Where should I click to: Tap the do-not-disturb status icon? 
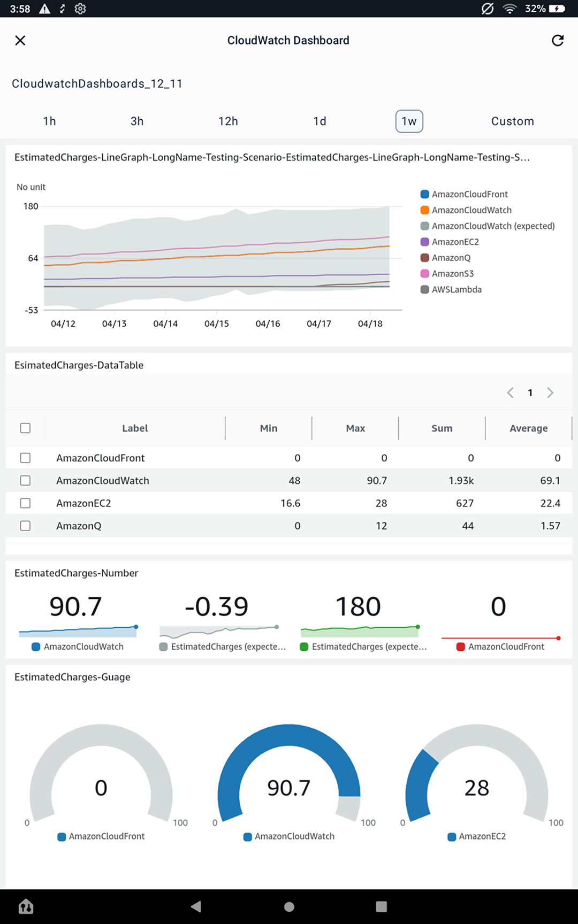488,9
